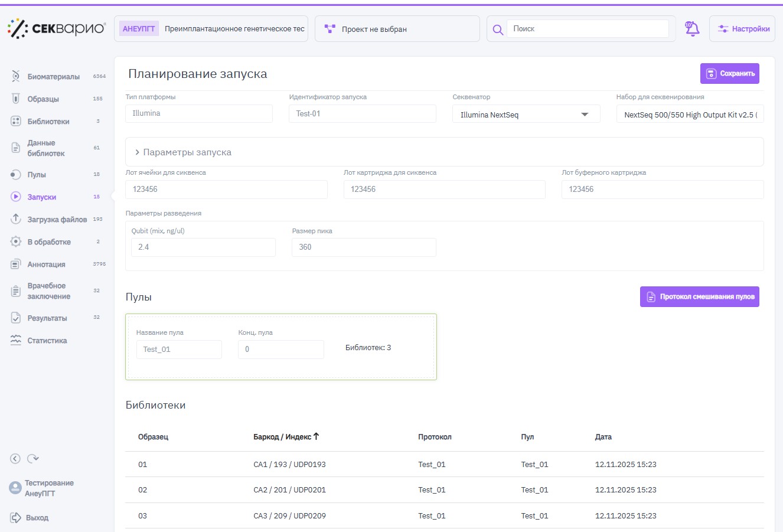Click the search magnifier icon

(x=498, y=30)
